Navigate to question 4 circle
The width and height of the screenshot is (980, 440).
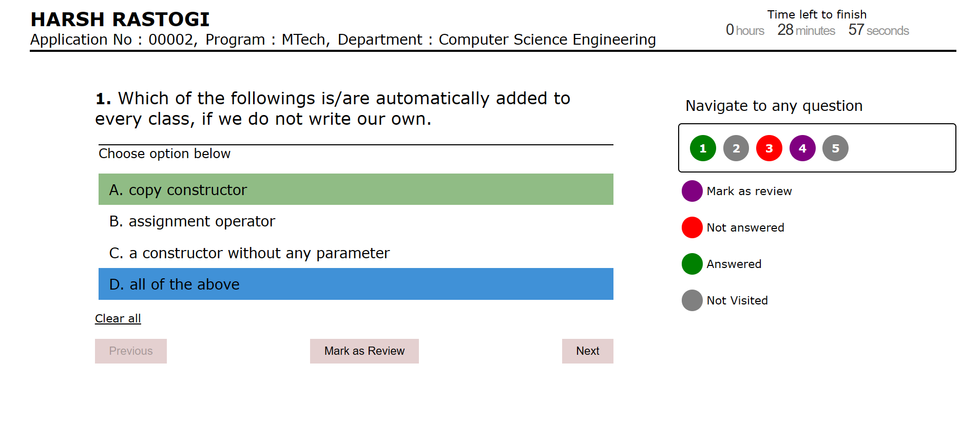pyautogui.click(x=802, y=148)
